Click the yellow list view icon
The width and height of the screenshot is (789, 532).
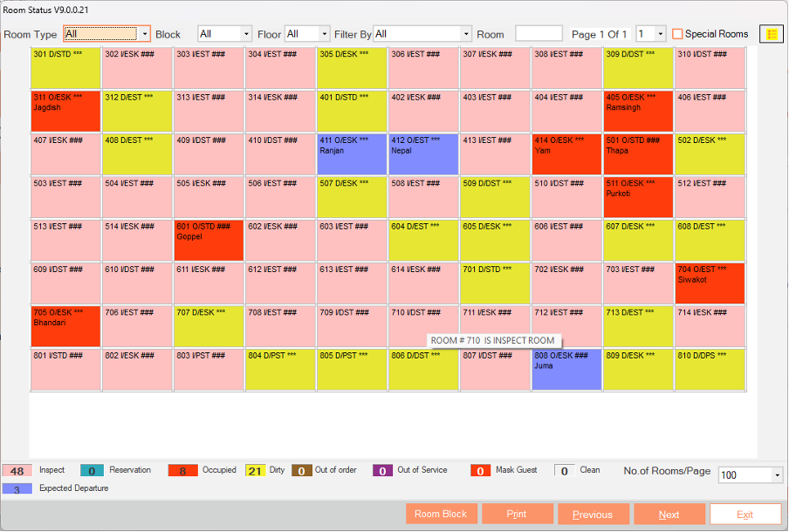(x=772, y=34)
